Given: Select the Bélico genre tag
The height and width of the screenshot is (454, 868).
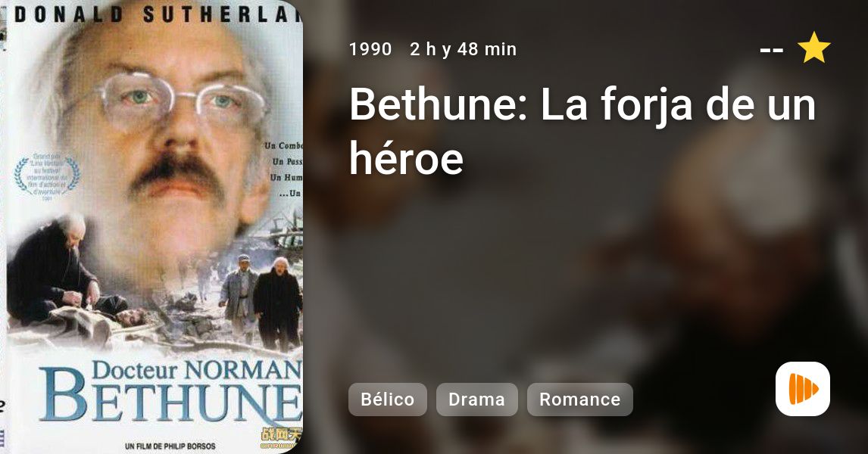Looking at the screenshot, I should point(388,400).
